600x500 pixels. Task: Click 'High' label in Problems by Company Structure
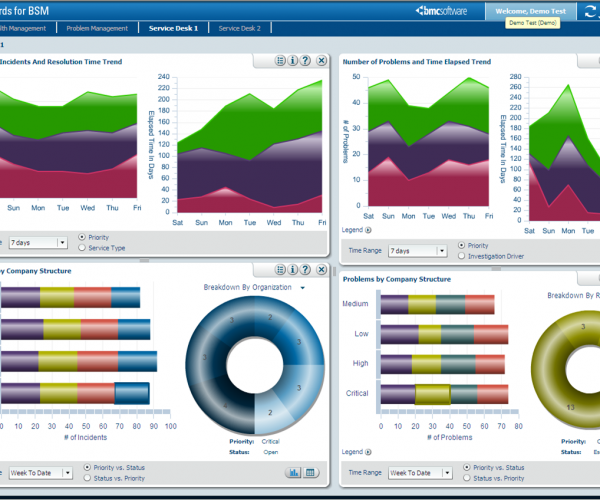360,363
